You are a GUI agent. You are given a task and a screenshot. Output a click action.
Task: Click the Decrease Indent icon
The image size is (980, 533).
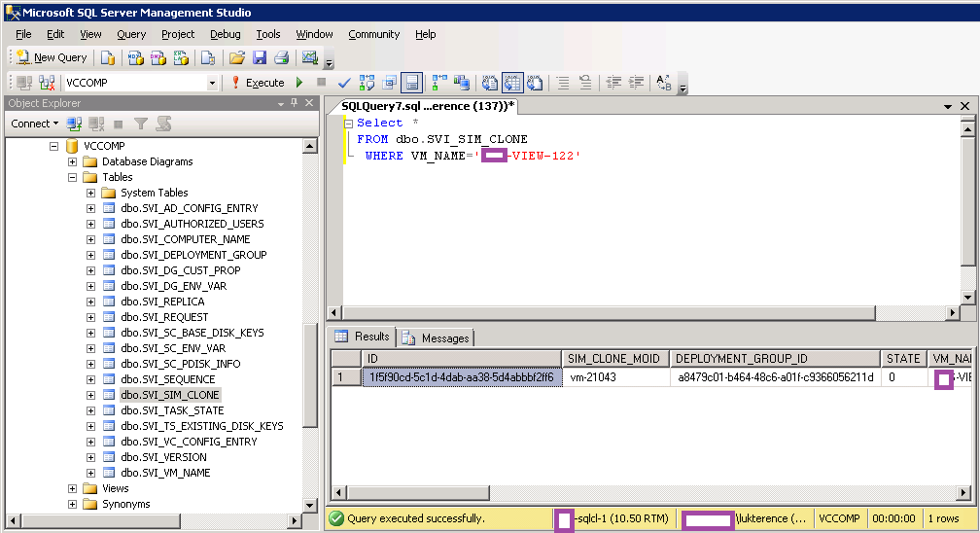tap(613, 83)
